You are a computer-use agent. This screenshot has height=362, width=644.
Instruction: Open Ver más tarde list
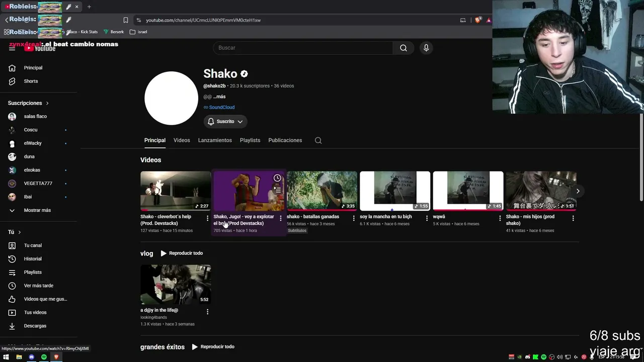pos(39,286)
